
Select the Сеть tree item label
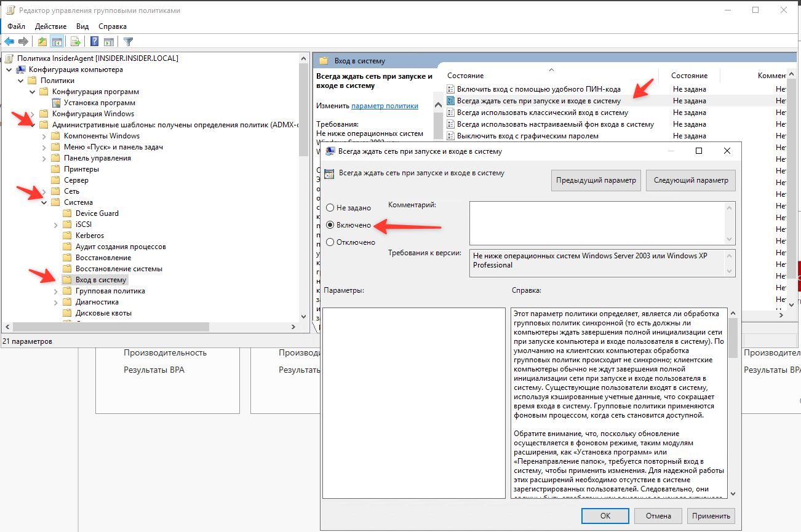(x=71, y=191)
